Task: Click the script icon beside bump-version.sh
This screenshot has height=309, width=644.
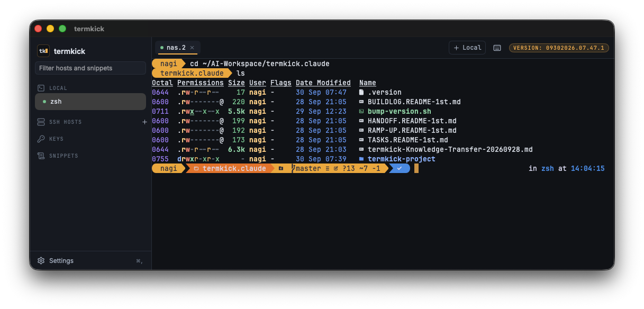Action: [x=361, y=111]
